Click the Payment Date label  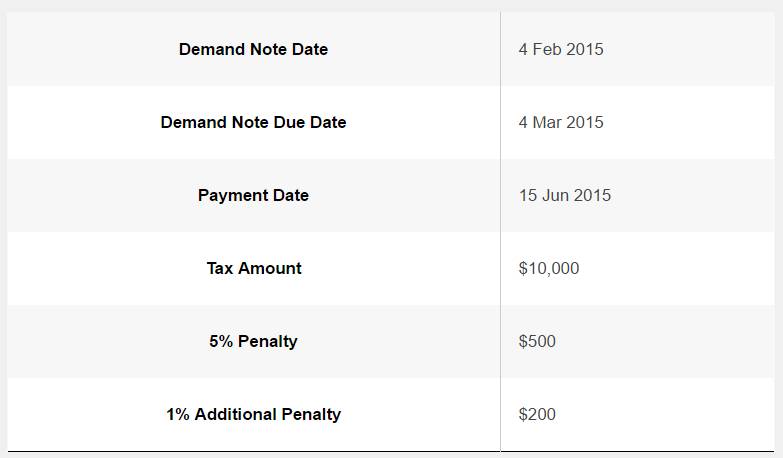[x=253, y=195]
